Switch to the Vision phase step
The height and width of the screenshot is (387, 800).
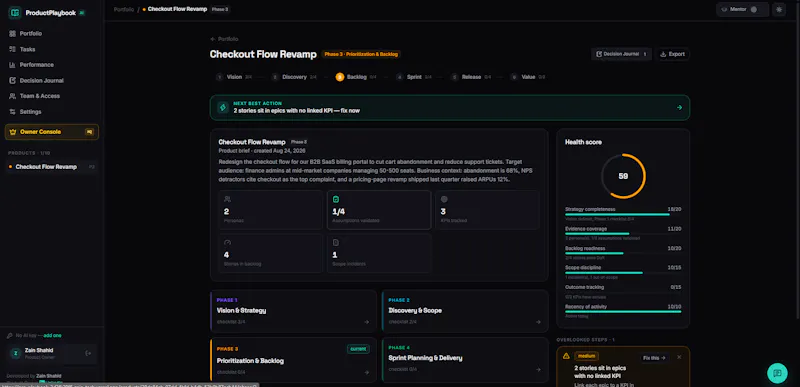coord(234,77)
